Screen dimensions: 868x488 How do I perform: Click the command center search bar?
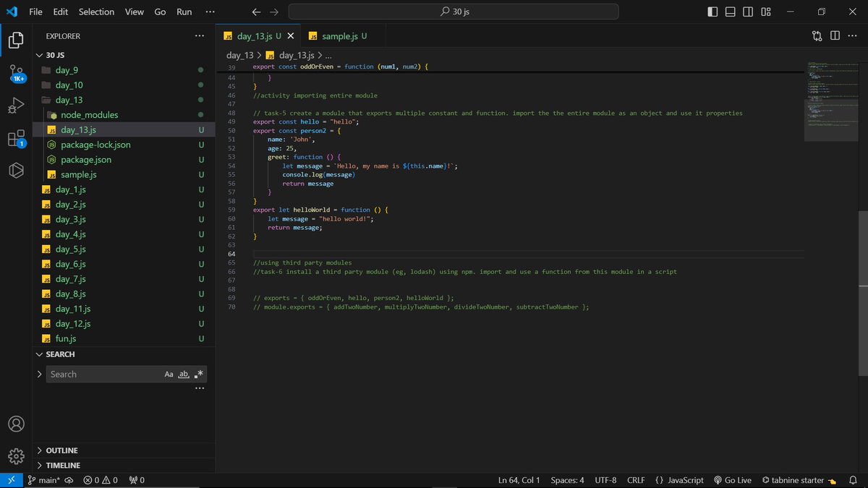pos(454,12)
